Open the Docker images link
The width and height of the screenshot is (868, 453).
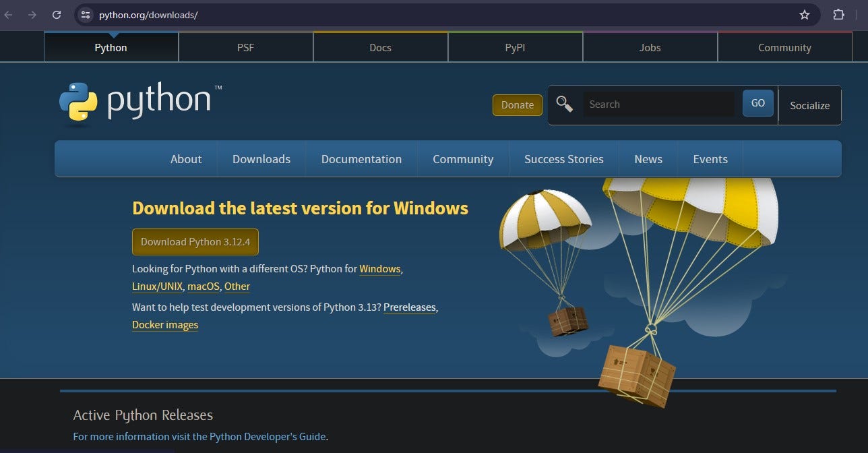[x=165, y=324]
